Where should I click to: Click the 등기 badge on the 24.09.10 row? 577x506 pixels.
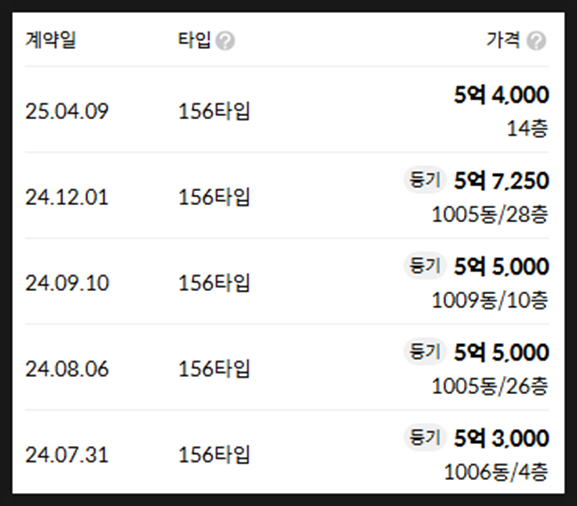[x=425, y=266]
